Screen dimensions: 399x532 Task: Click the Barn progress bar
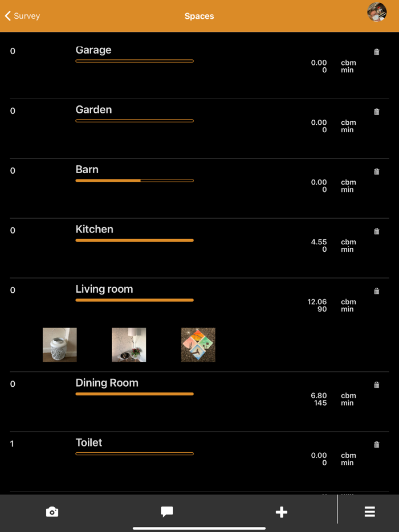pos(135,181)
